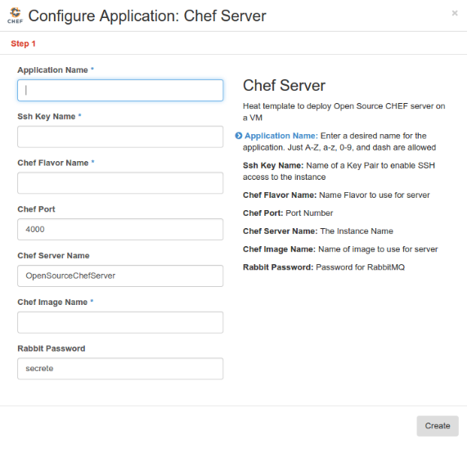This screenshot has width=476, height=457.
Task: Click the Chef Server Name field label
Action: pos(53,256)
